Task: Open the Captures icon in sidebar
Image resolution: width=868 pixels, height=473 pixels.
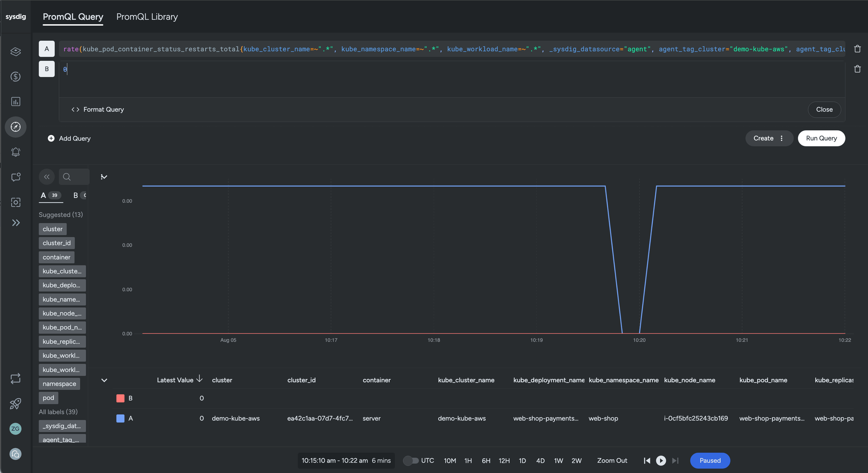Action: coord(16,202)
